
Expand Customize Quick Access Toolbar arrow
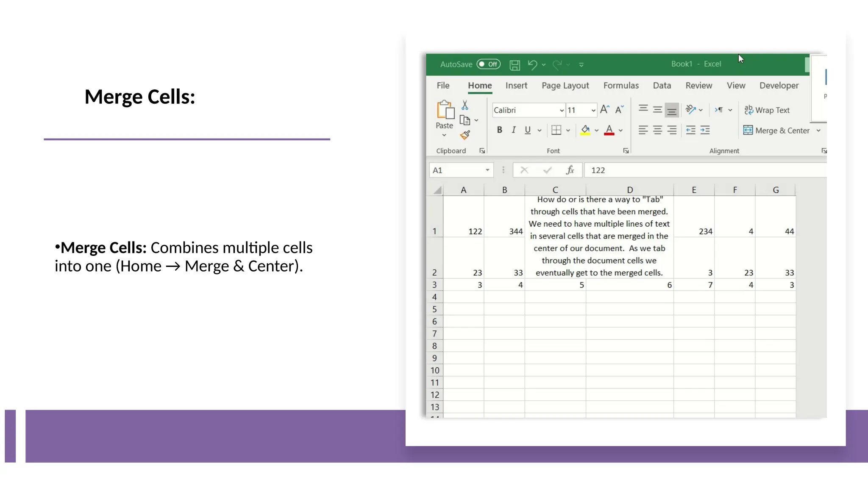[x=581, y=65]
